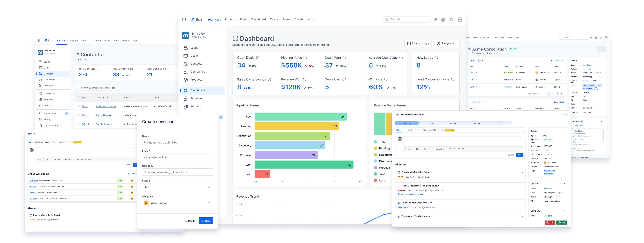Toggle underline formatting in the note editor
Viewport: 644px width, 243px height.
[x=425, y=149]
